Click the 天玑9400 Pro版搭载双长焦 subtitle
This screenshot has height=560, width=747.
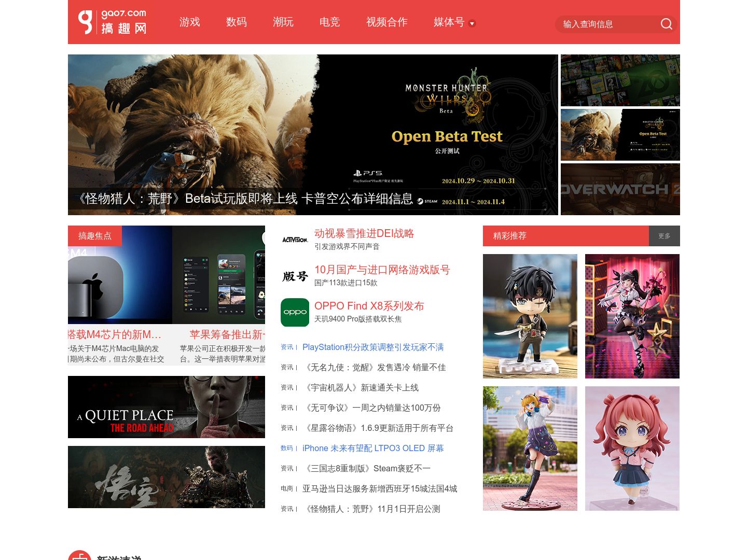point(358,319)
